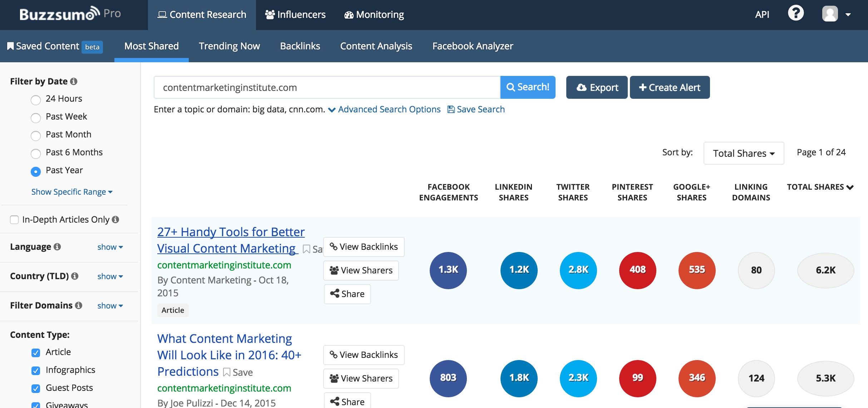Viewport: 868px width, 408px height.
Task: Click the 2.8K Twitter shares circle
Action: coord(578,270)
